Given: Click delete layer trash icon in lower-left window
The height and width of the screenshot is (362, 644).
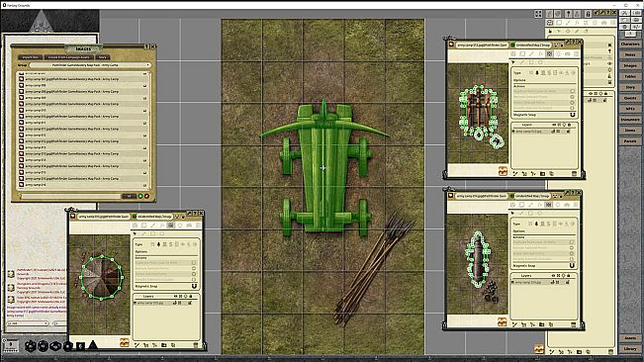Looking at the screenshot, I should click(196, 345).
